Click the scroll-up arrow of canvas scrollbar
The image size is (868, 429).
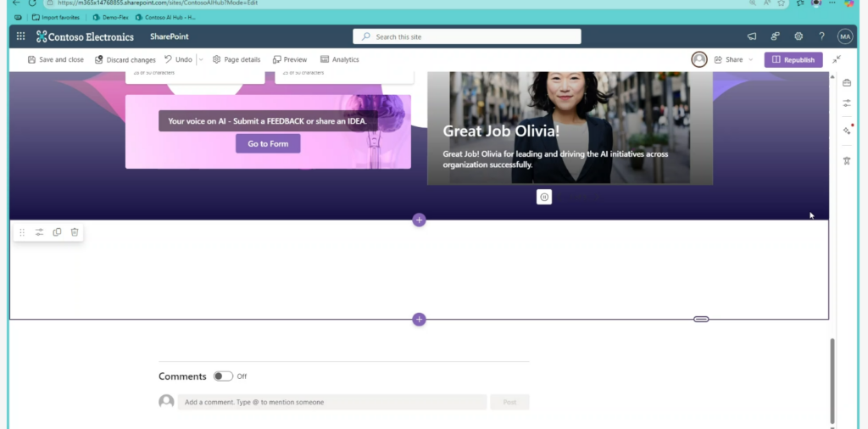[x=832, y=76]
